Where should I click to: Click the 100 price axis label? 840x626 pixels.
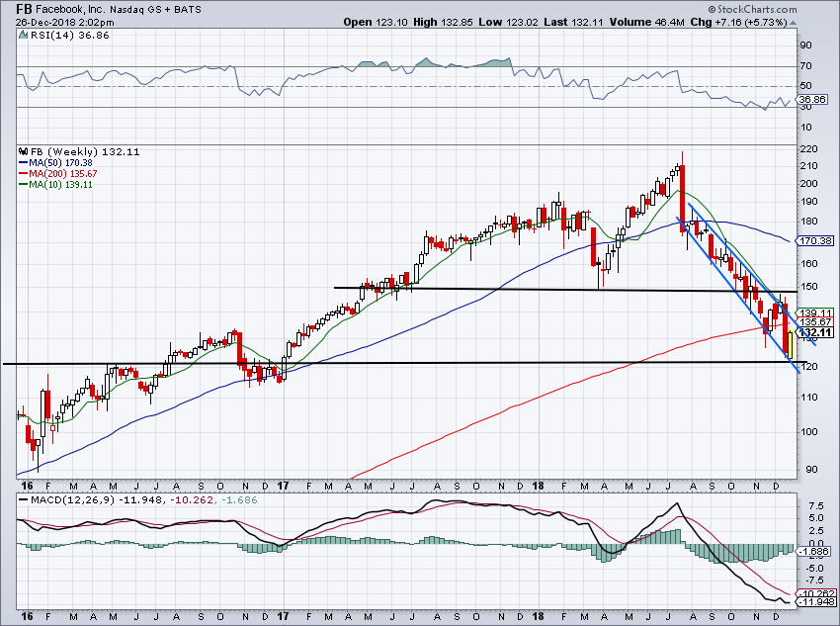click(809, 432)
